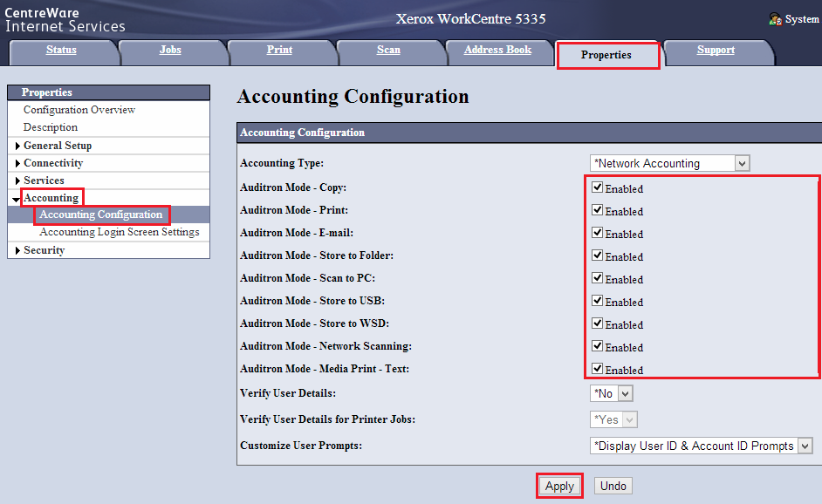The image size is (822, 504).
Task: Toggle Auditron Mode E-mail checkbox
Action: coord(597,233)
